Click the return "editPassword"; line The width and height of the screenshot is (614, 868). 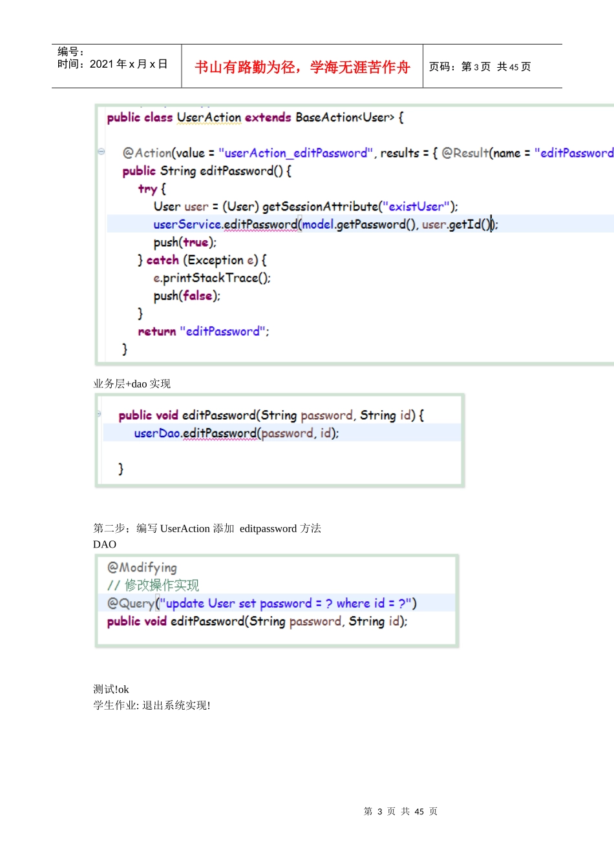point(204,331)
